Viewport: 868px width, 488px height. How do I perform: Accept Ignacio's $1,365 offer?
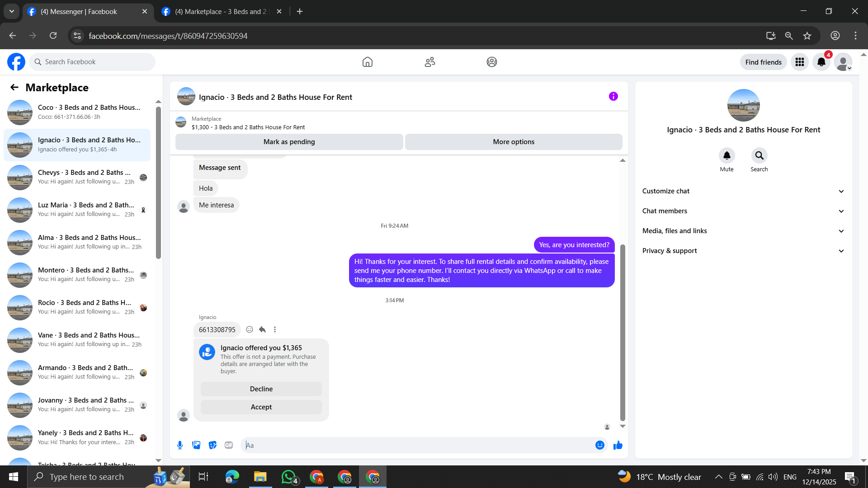pos(261,407)
